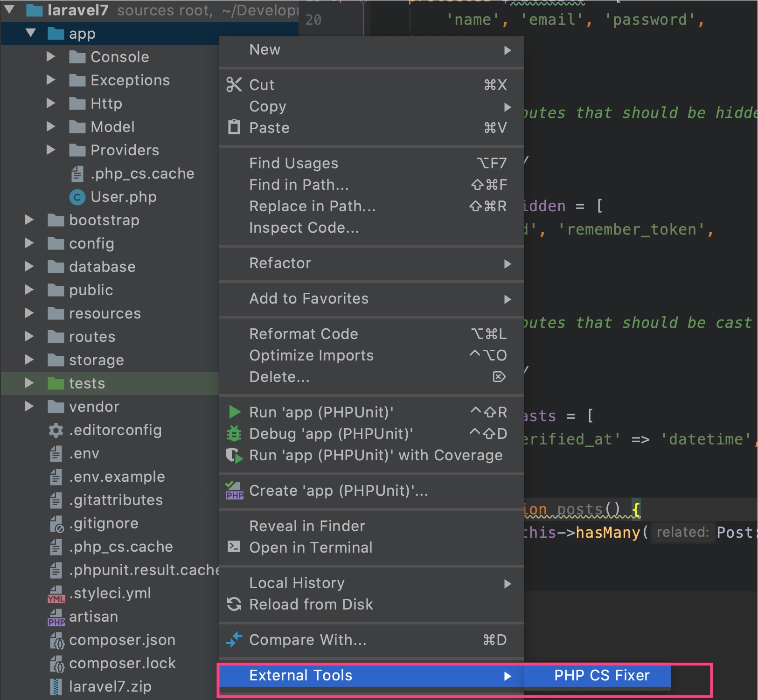Expand the Console folder
Image resolution: width=758 pixels, height=700 pixels.
pos(51,56)
